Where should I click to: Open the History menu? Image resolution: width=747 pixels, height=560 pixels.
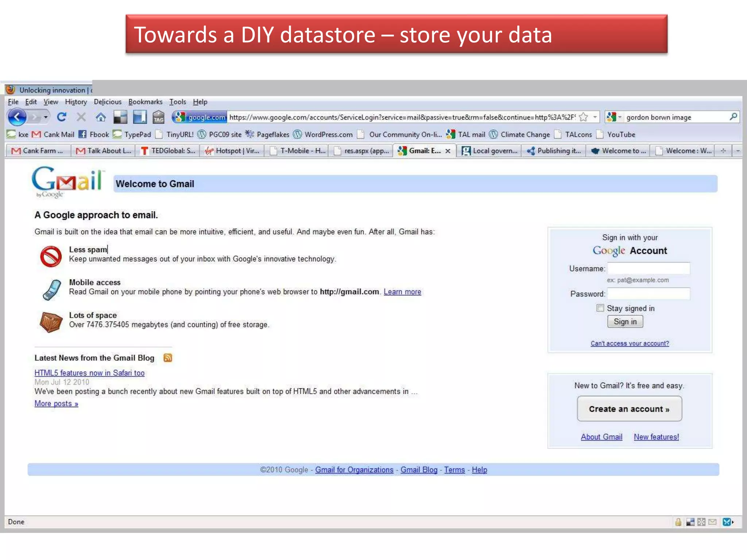(x=76, y=102)
